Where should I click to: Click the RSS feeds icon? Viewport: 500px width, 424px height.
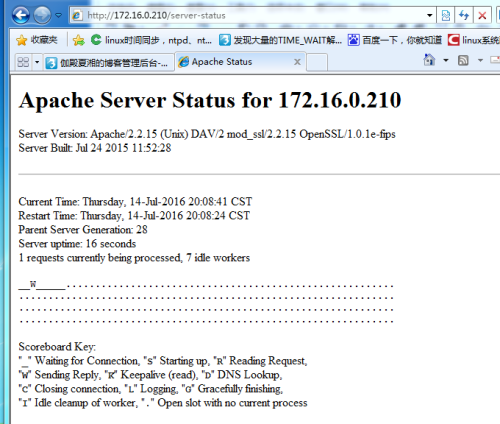(x=463, y=60)
